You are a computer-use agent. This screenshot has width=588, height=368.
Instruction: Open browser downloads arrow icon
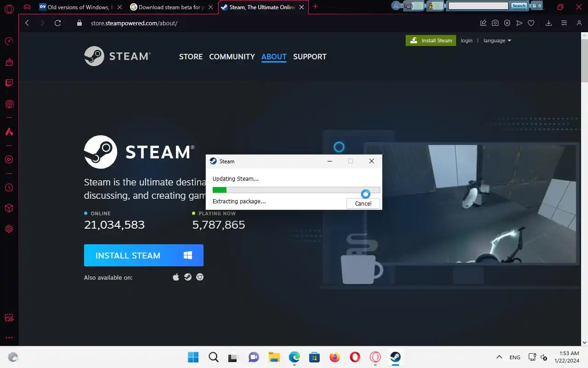(x=548, y=23)
